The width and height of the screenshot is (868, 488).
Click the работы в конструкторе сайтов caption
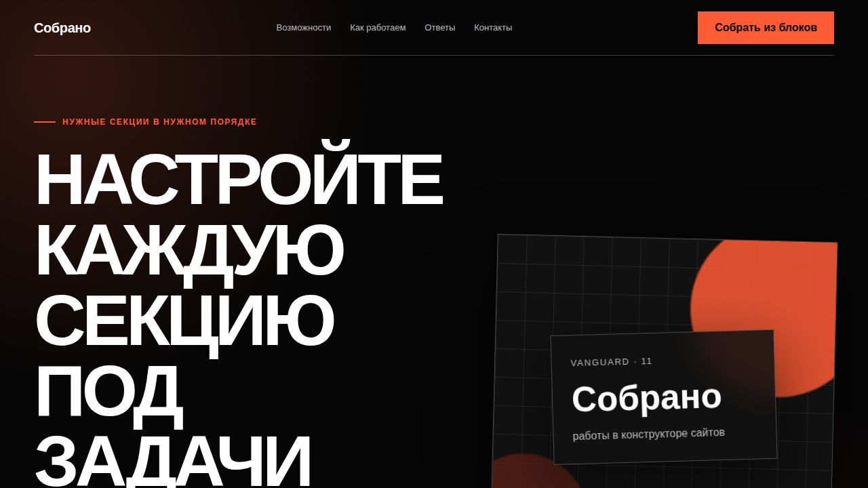(x=649, y=434)
